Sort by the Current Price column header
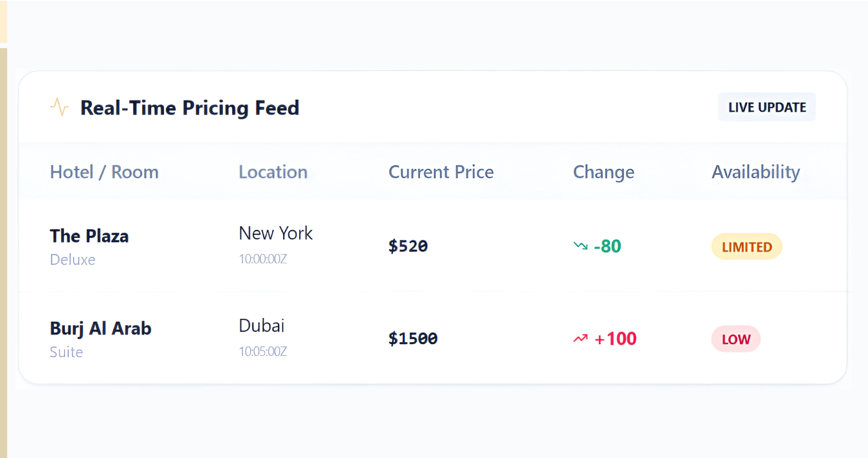The height and width of the screenshot is (458, 868). (441, 172)
